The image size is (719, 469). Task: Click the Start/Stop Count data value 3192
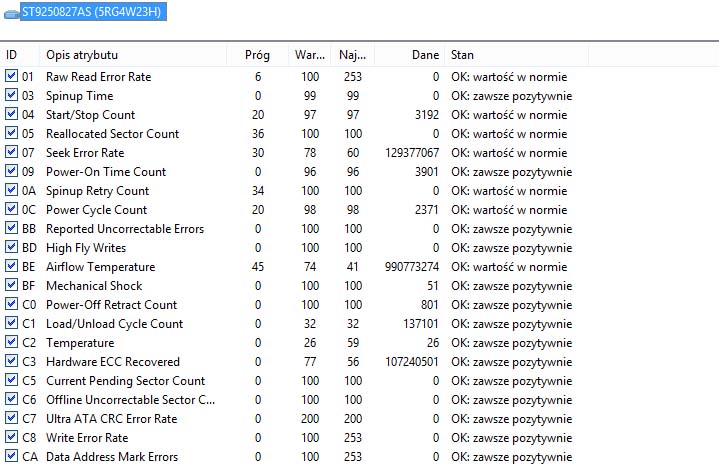click(427, 115)
